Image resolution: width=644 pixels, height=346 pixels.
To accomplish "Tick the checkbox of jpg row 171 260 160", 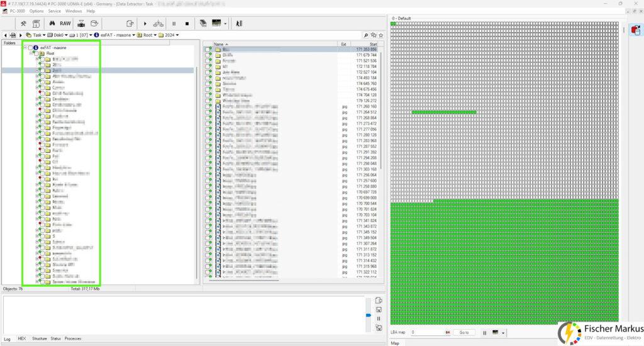I will [209, 106].
